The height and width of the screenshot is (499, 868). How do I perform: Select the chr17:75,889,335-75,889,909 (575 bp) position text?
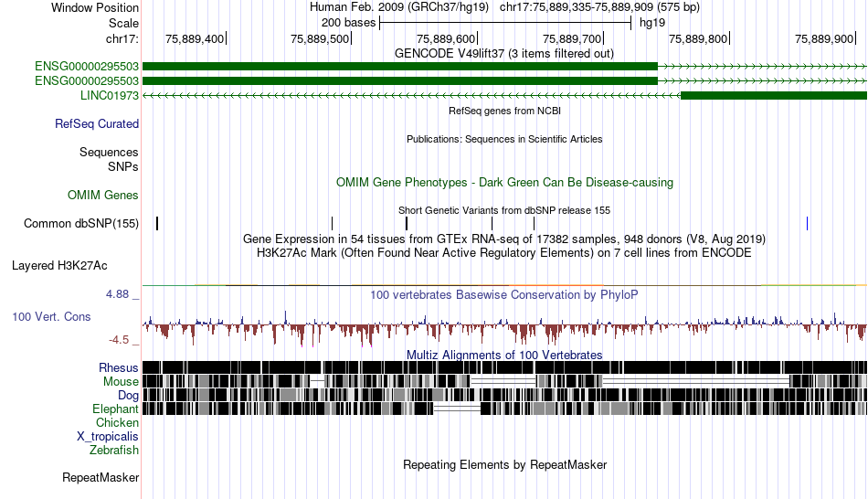pyautogui.click(x=599, y=7)
